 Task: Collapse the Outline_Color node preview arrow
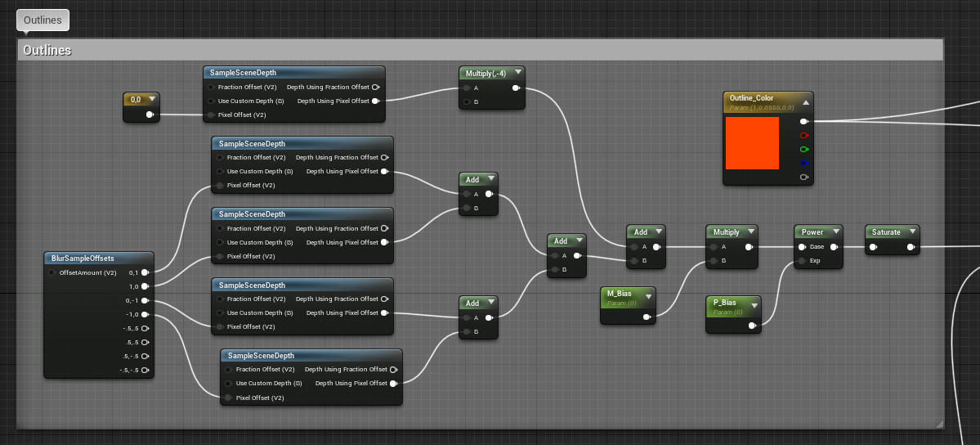806,102
